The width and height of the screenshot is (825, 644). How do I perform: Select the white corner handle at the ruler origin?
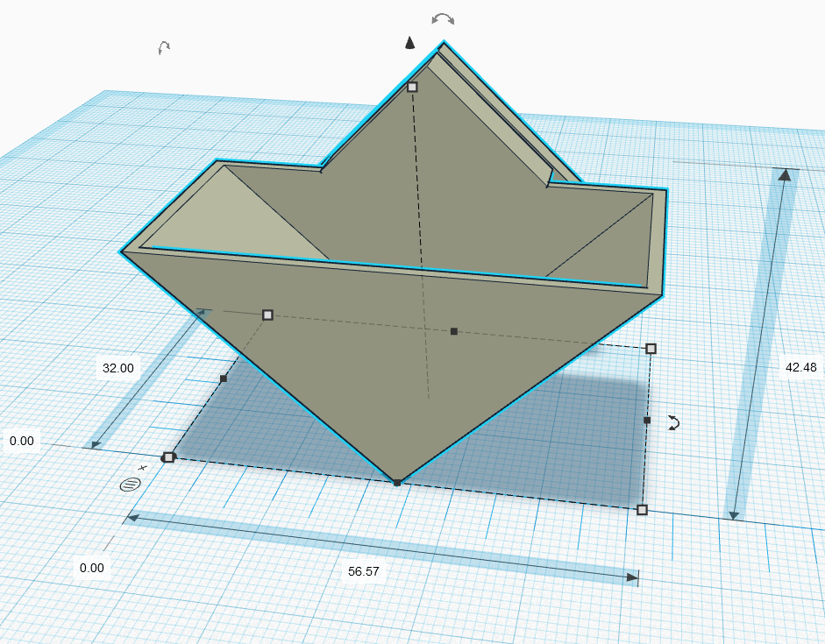168,457
